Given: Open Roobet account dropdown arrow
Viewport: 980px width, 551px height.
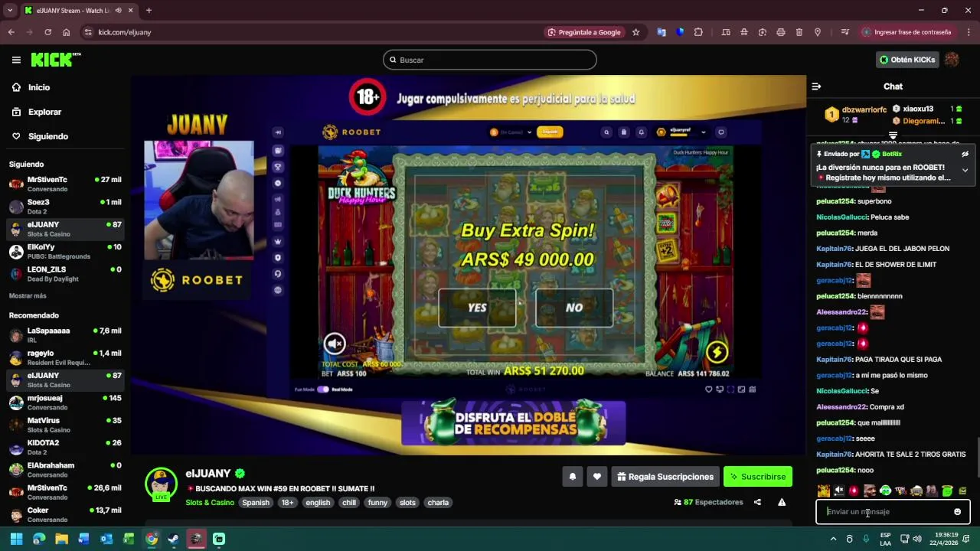Looking at the screenshot, I should 704,132.
